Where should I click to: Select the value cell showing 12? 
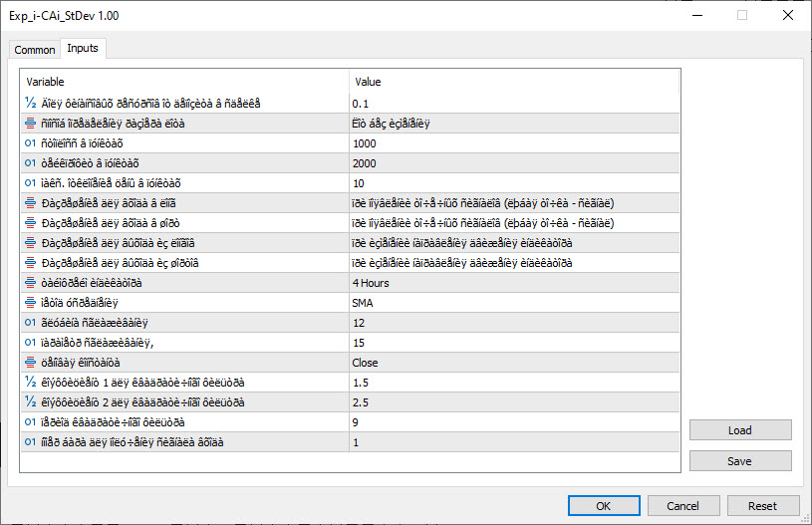(514, 323)
